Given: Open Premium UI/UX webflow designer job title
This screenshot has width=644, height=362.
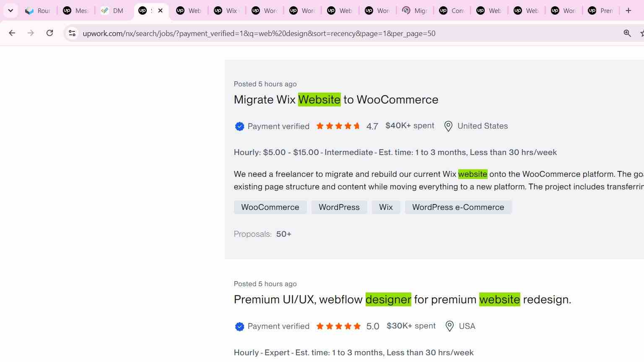Looking at the screenshot, I should [402, 300].
